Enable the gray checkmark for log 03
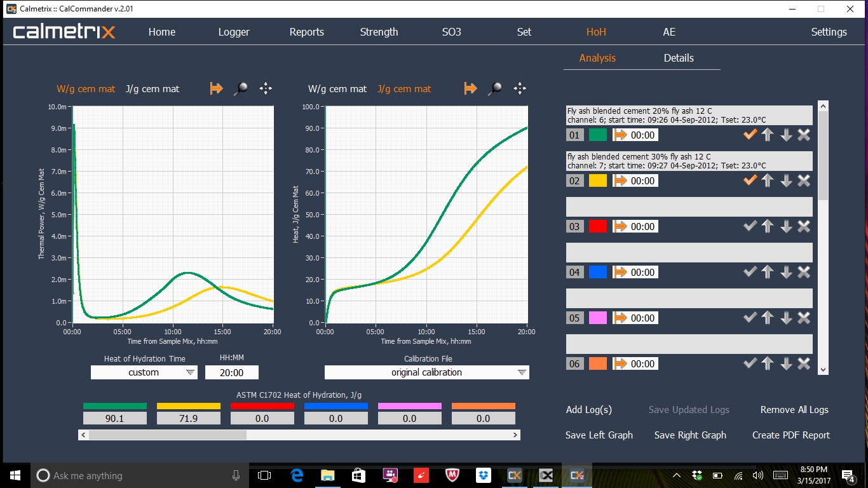 (x=750, y=226)
